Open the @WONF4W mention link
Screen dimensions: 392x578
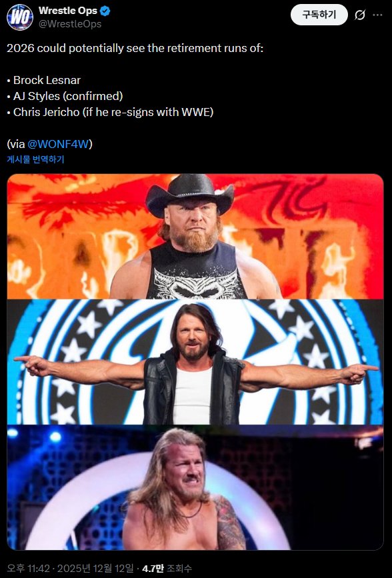tap(58, 144)
